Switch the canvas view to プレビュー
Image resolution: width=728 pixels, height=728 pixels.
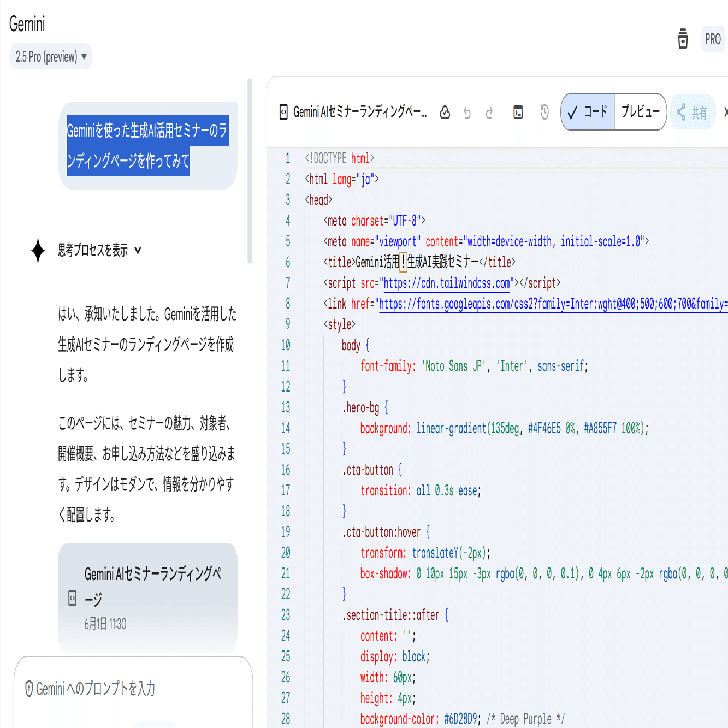click(640, 112)
